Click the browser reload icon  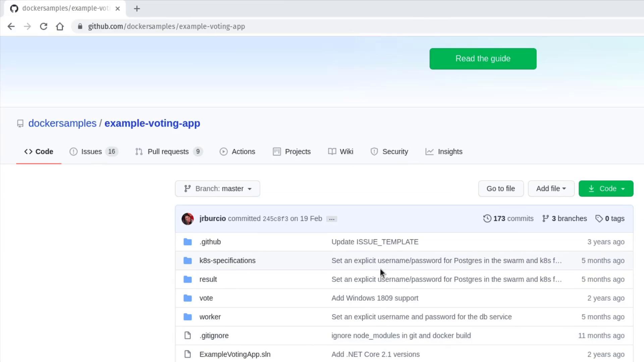tap(44, 26)
